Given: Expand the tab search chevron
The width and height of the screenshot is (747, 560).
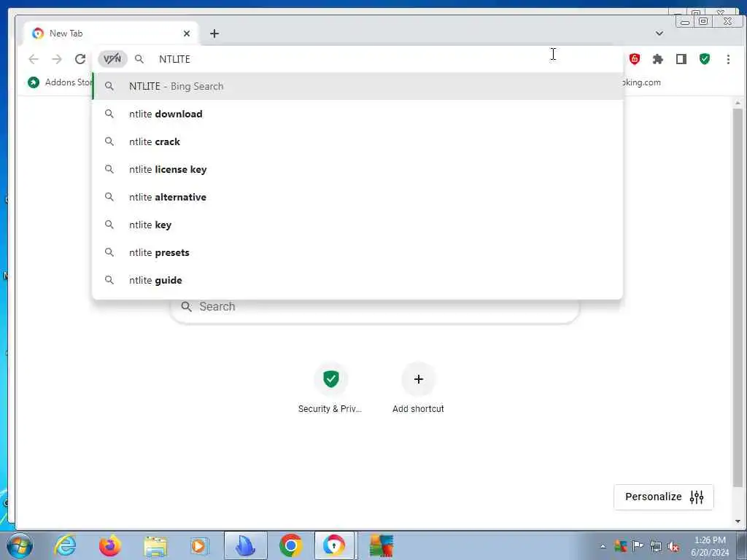Looking at the screenshot, I should point(659,34).
